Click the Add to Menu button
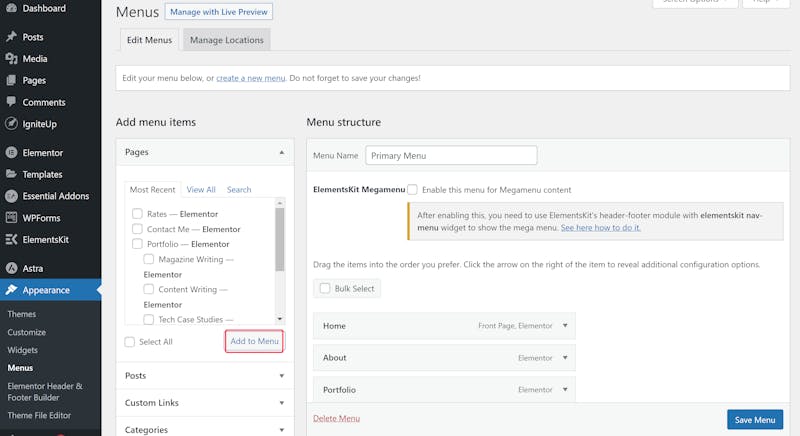 point(254,341)
